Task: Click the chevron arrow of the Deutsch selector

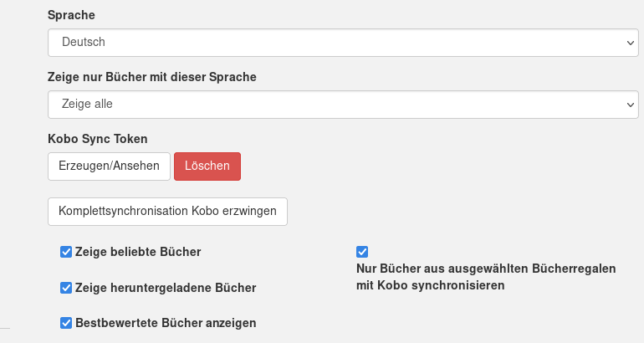Action: click(x=631, y=43)
